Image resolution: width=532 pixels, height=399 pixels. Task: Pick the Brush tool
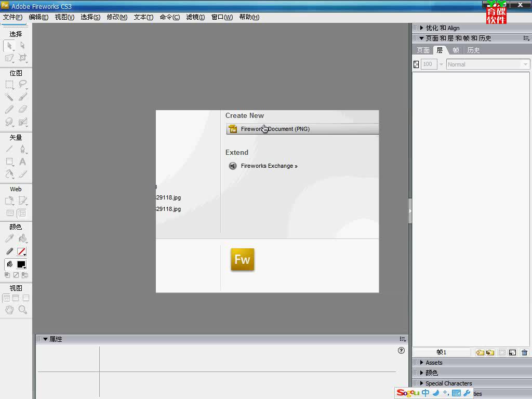22,97
